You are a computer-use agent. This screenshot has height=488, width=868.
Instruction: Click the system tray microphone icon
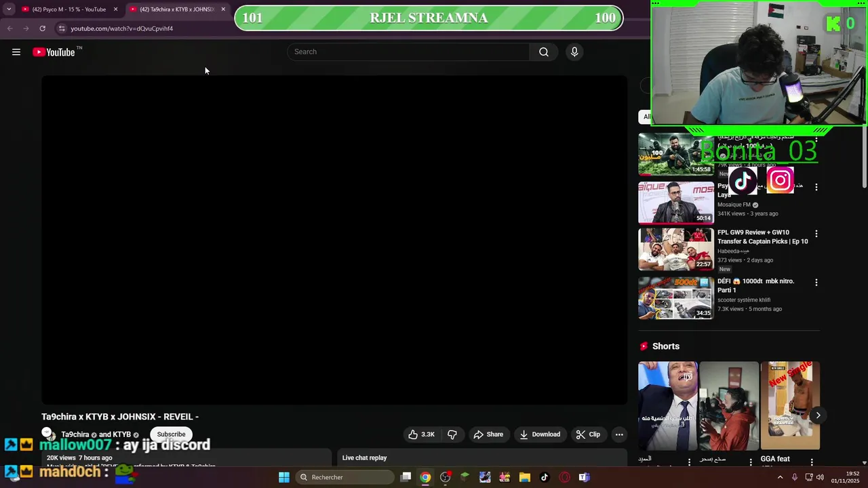click(795, 477)
